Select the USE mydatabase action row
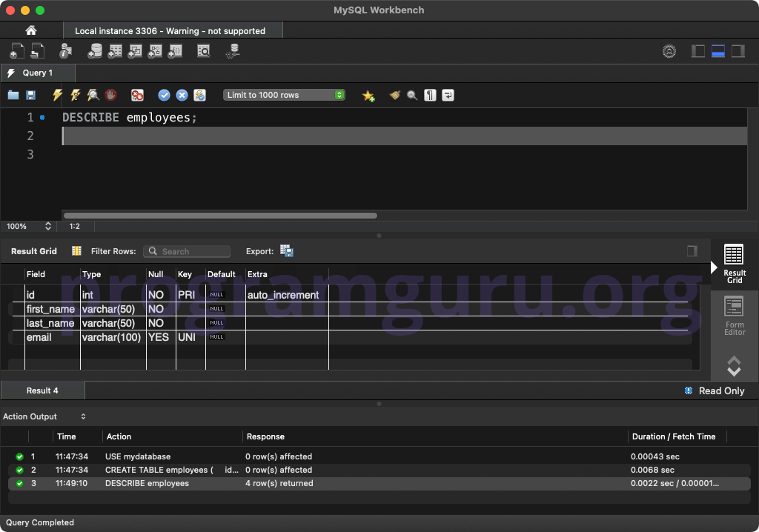The height and width of the screenshot is (532, 759). click(379, 456)
